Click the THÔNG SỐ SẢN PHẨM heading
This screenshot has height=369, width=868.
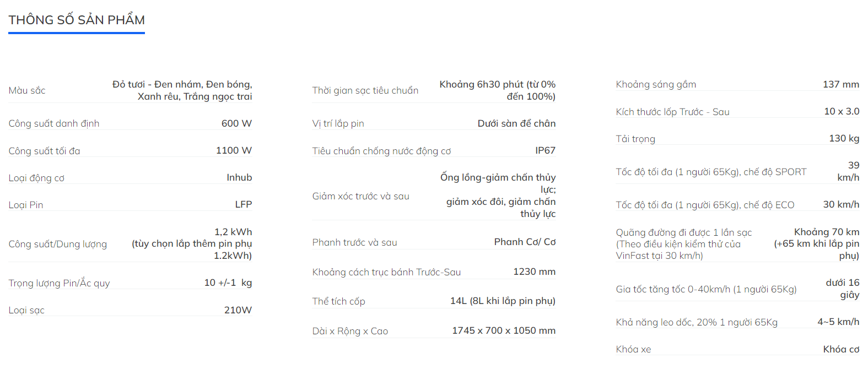click(x=77, y=20)
